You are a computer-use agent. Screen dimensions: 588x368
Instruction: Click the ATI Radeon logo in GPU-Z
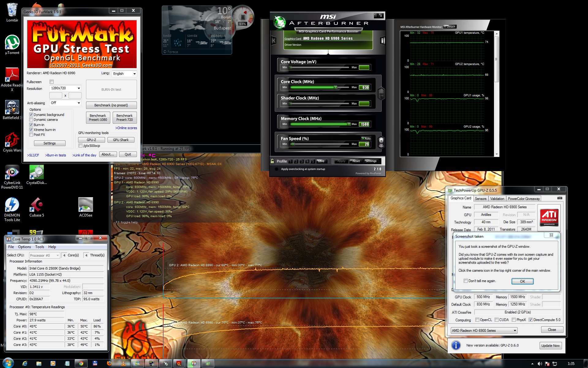click(549, 218)
